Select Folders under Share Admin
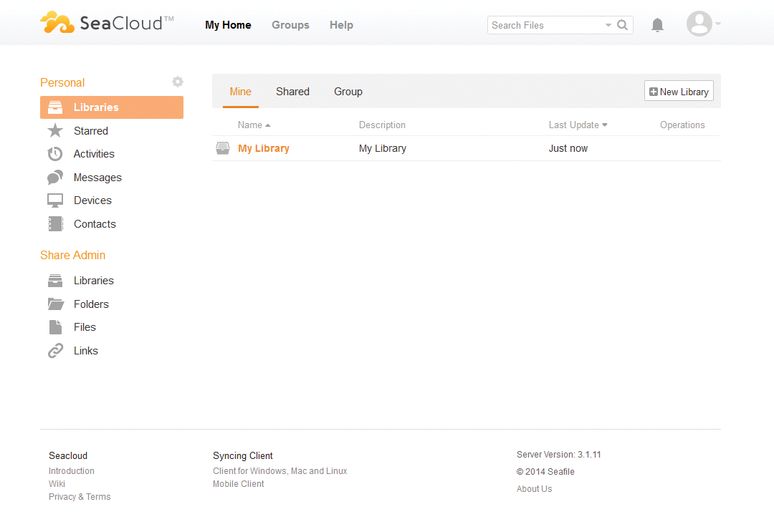The width and height of the screenshot is (774, 532). (91, 304)
